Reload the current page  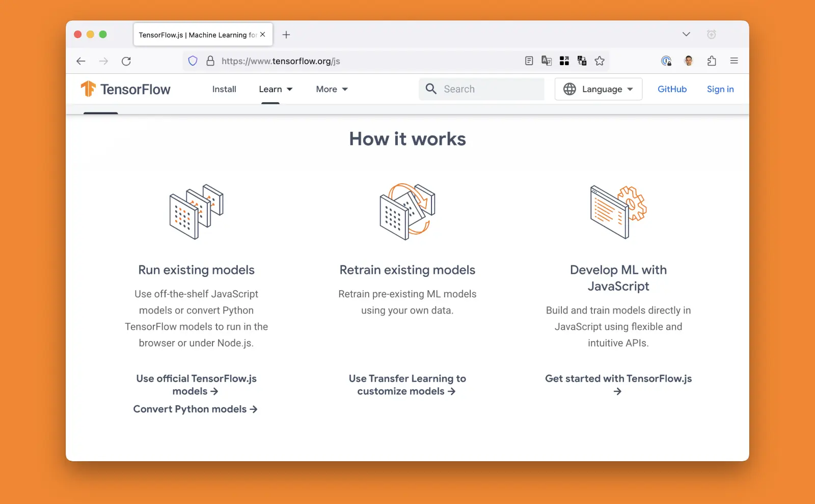[126, 61]
